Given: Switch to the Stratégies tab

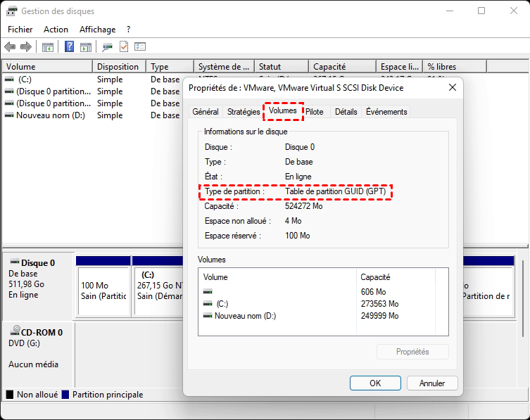Looking at the screenshot, I should [244, 111].
